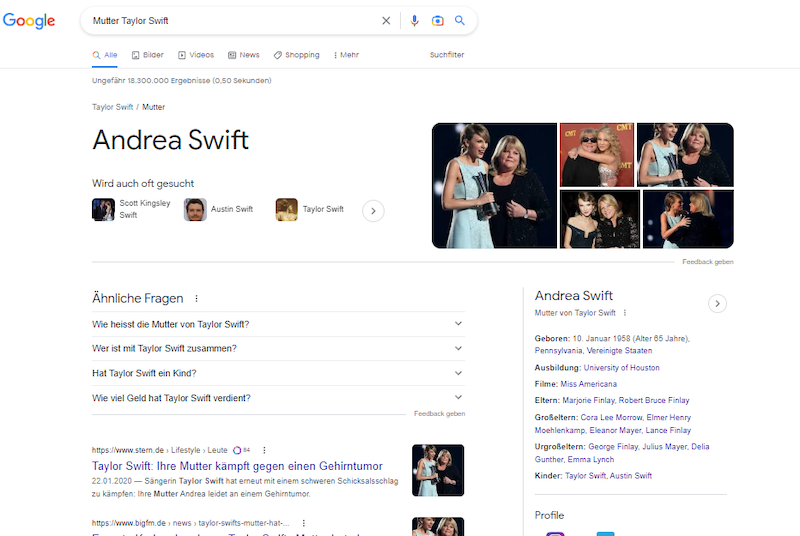The image size is (800, 536).
Task: Click the result count text 'Ungefähr 18.300.000 Ergebnisse'
Action: pyautogui.click(x=182, y=80)
